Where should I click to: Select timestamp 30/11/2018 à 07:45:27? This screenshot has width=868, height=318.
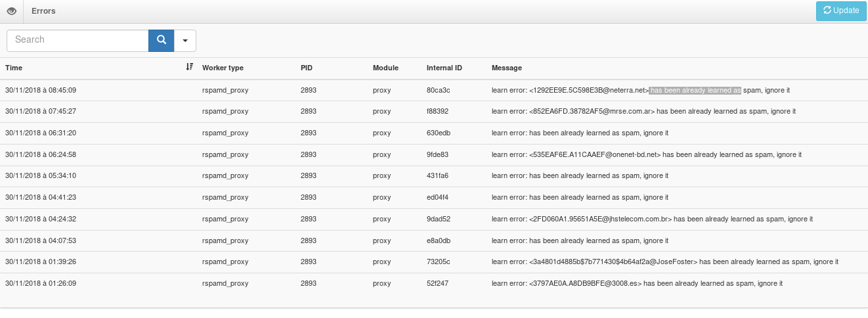click(41, 112)
